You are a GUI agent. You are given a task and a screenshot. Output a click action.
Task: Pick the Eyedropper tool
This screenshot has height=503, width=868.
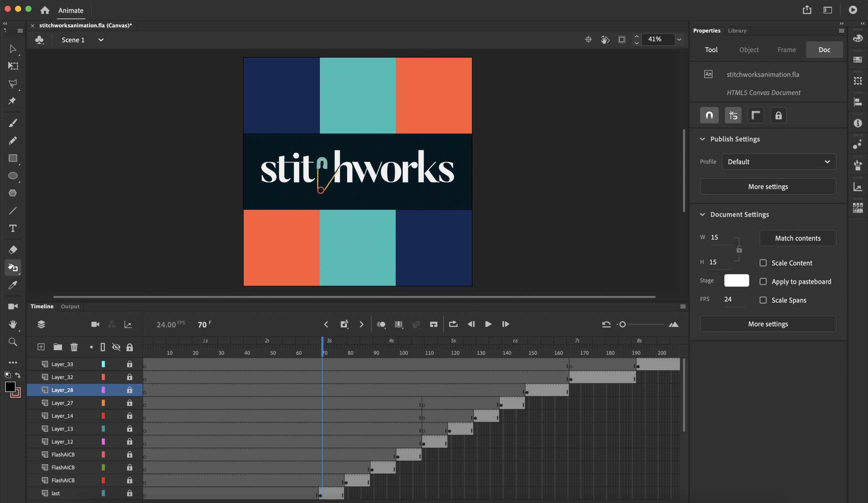13,285
